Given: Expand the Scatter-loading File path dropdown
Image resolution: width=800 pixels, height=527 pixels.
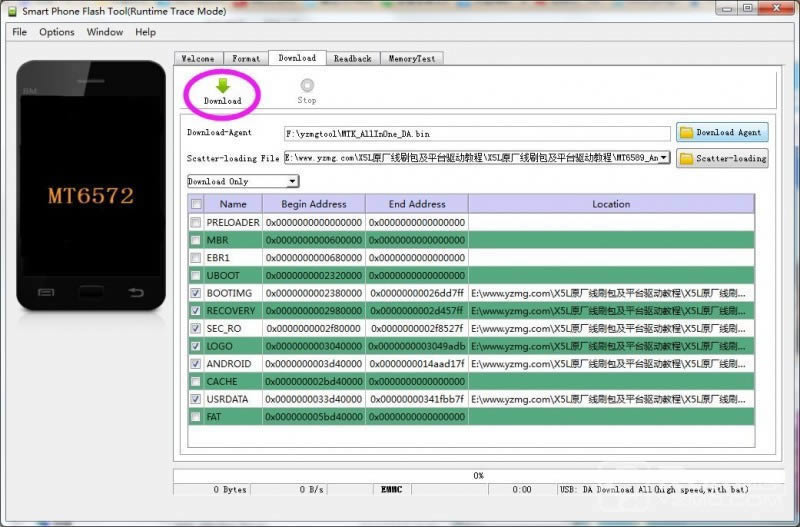Looking at the screenshot, I should pos(665,158).
